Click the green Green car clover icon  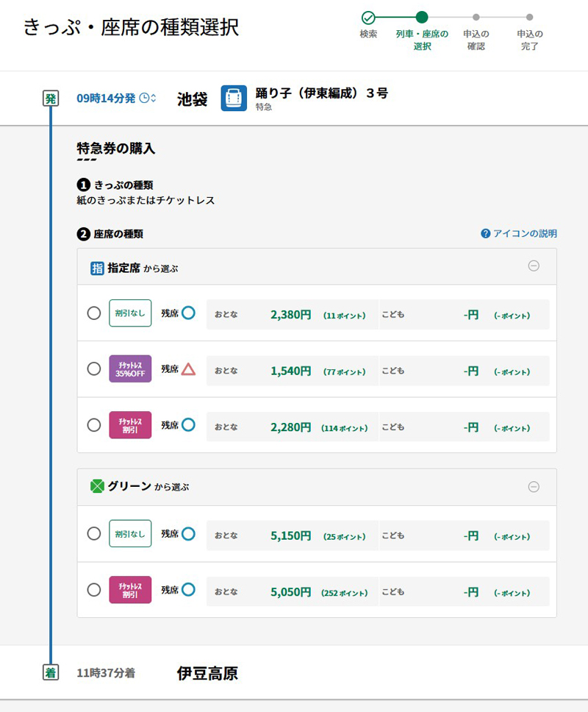97,486
